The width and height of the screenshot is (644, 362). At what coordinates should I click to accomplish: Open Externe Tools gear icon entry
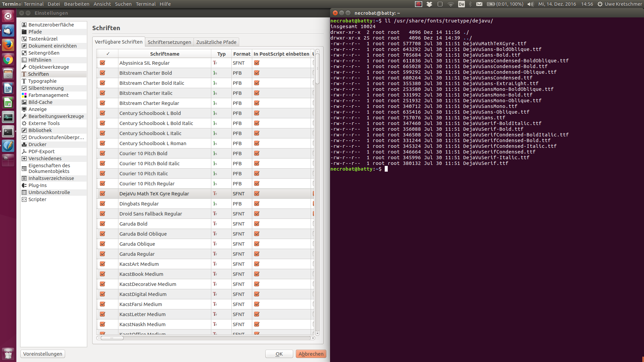[x=24, y=123]
